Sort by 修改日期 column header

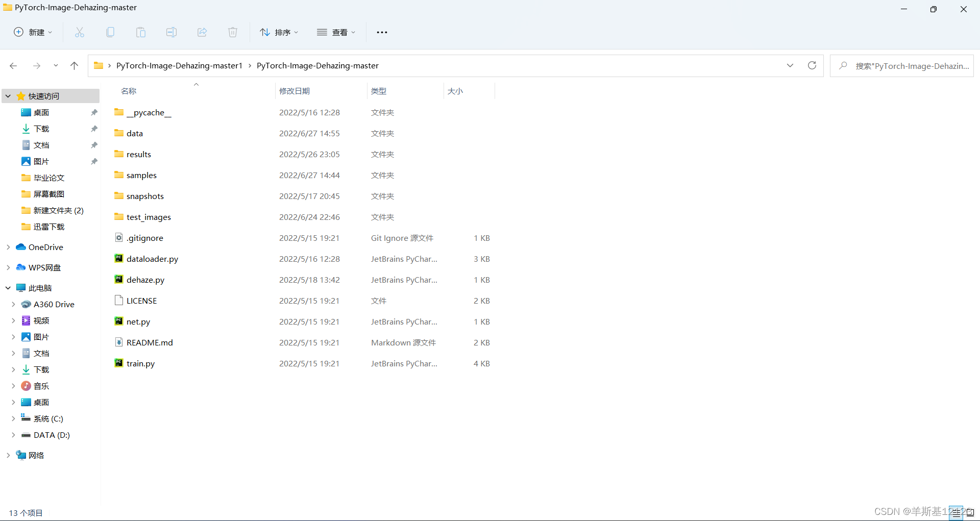pyautogui.click(x=295, y=91)
